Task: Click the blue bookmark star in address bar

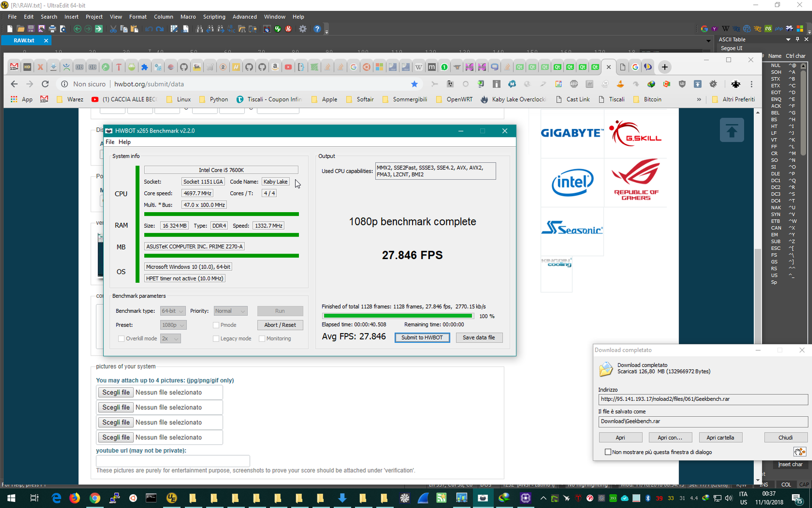Action: coord(414,84)
